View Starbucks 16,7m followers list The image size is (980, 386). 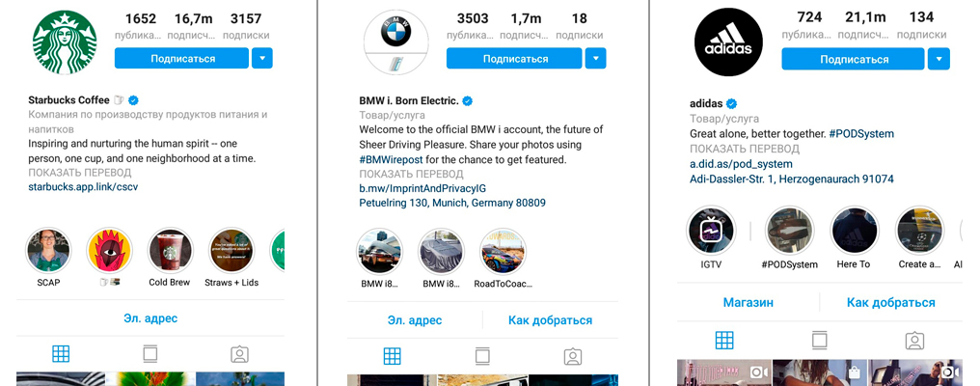pyautogui.click(x=191, y=26)
